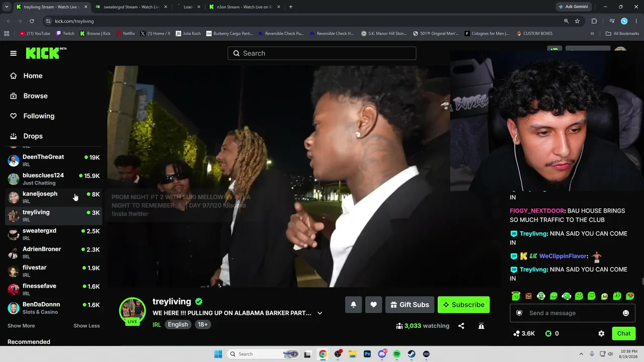Click the green Chat send button

(623, 333)
